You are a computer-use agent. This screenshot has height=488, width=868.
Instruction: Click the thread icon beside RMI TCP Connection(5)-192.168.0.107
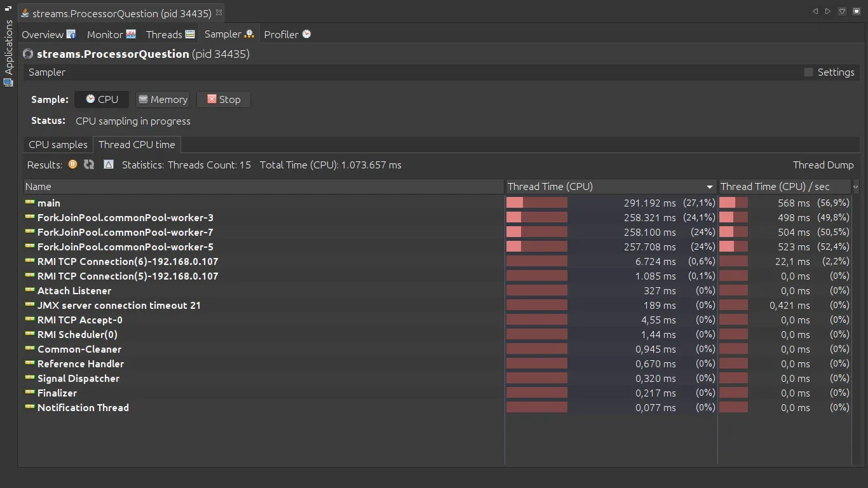click(29, 276)
